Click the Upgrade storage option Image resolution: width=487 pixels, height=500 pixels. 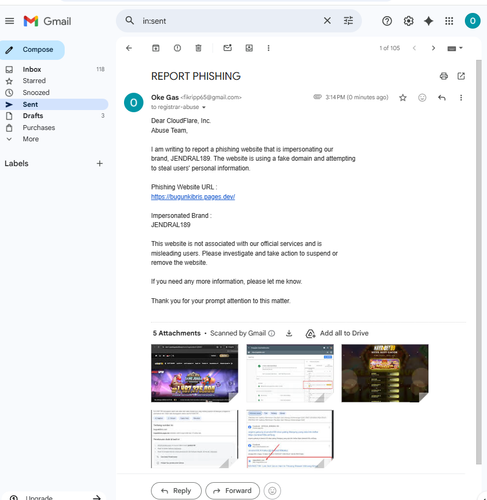[x=55, y=497]
